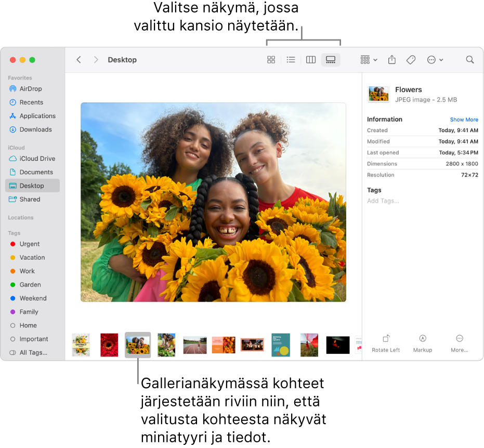Switch to icon view in toolbar

(x=271, y=60)
